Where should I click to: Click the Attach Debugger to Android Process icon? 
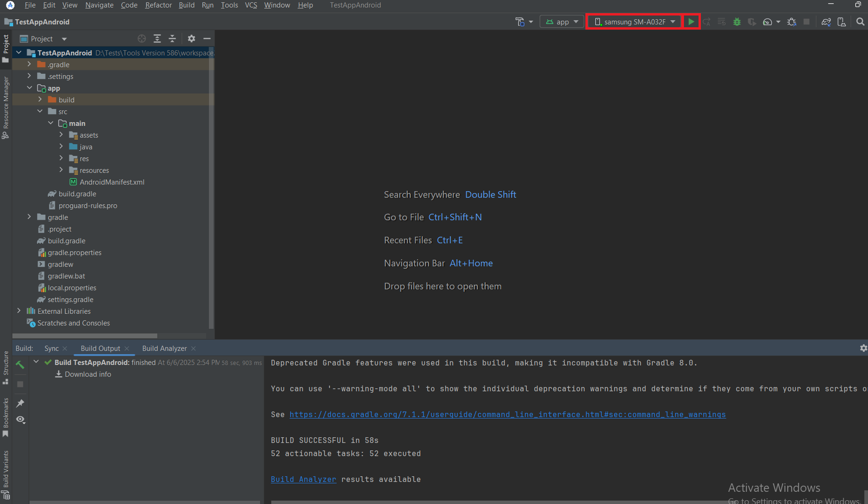tap(791, 22)
